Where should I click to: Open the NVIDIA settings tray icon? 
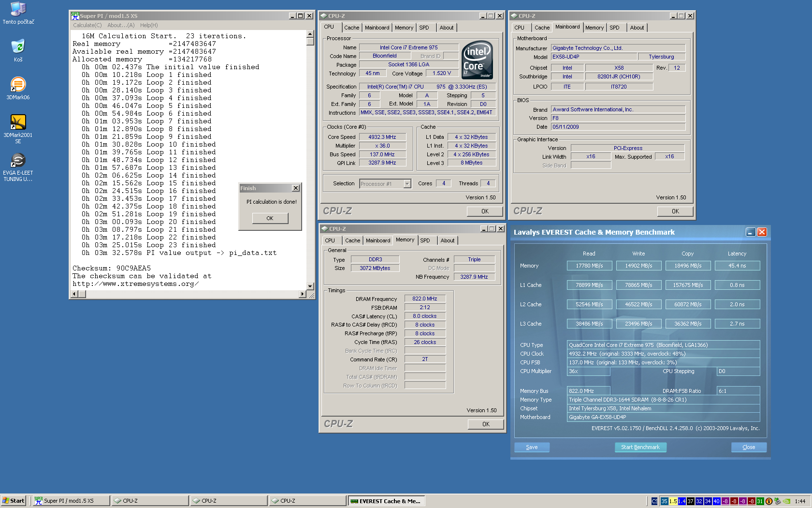tap(787, 501)
